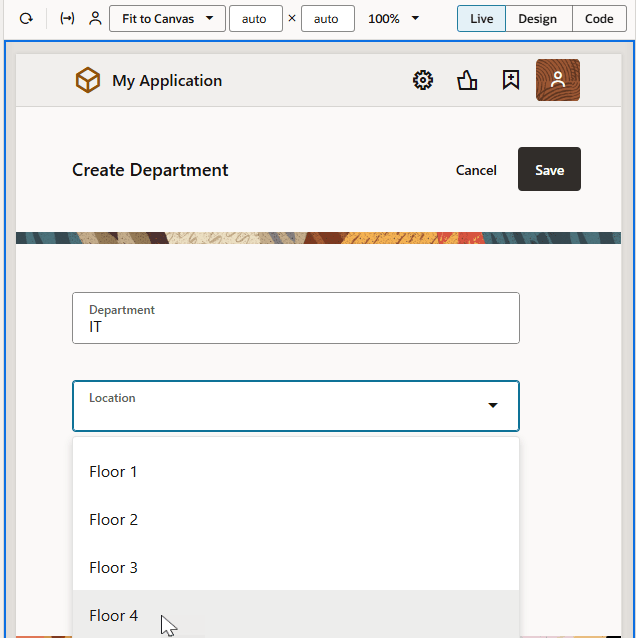The width and height of the screenshot is (636, 638).
Task: Collapse the Location dropdown arrow
Action: pos(493,405)
